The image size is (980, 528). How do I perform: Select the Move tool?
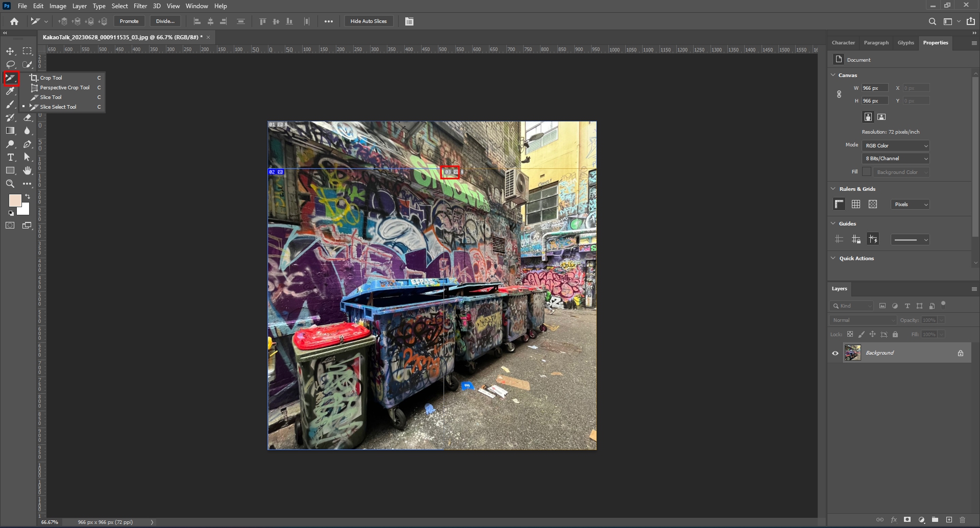[10, 52]
